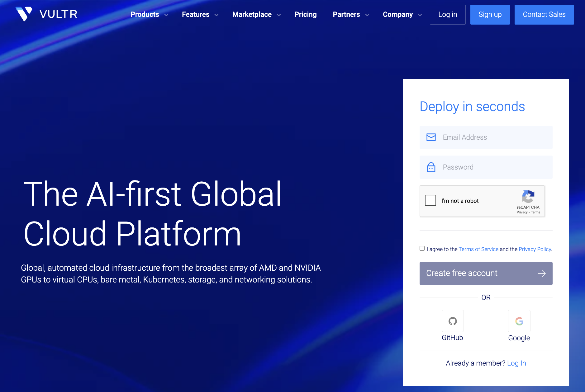Click the arrow on Create free account
This screenshot has height=392, width=585.
click(542, 273)
